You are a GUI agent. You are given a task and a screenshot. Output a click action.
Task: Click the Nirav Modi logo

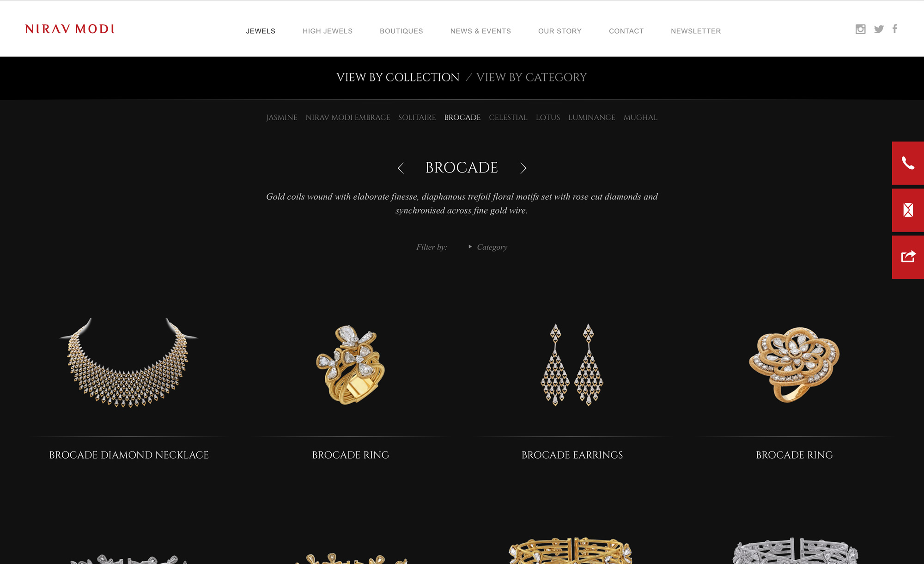click(70, 29)
